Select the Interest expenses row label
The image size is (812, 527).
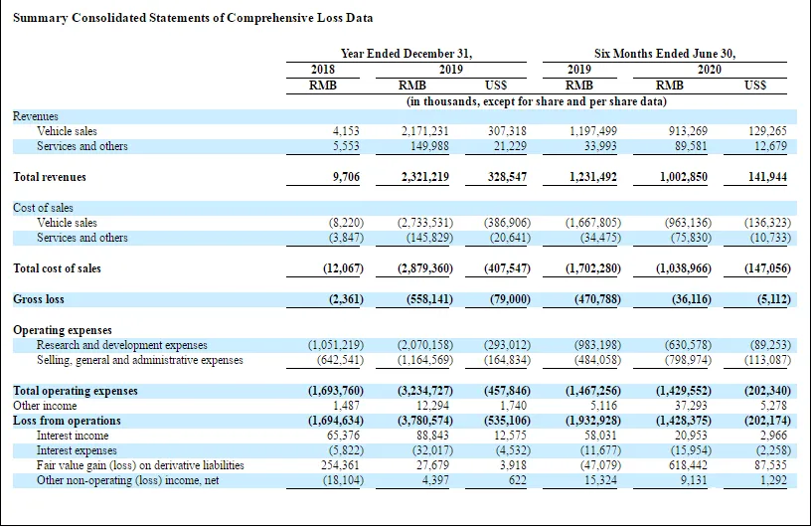pyautogui.click(x=77, y=450)
